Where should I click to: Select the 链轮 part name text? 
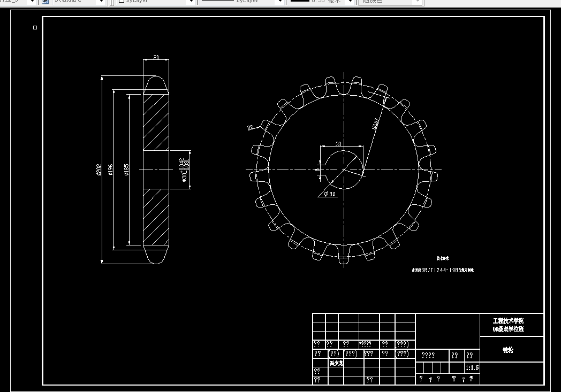point(508,350)
